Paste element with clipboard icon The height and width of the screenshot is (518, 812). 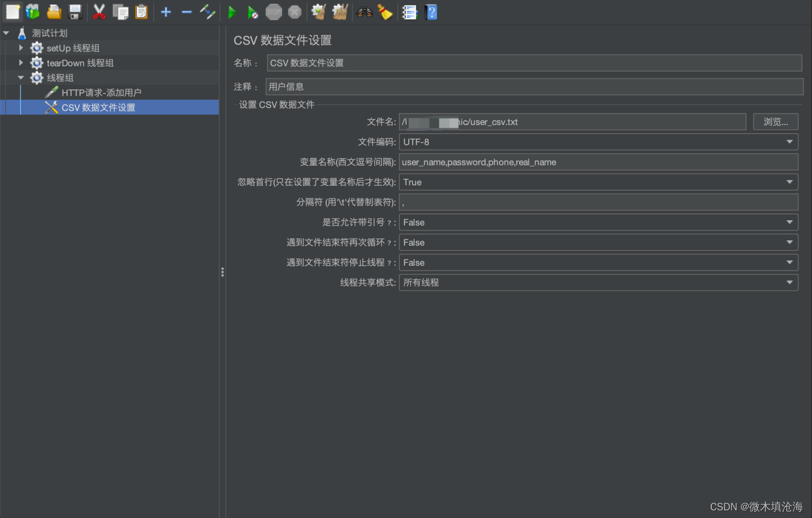pos(141,12)
